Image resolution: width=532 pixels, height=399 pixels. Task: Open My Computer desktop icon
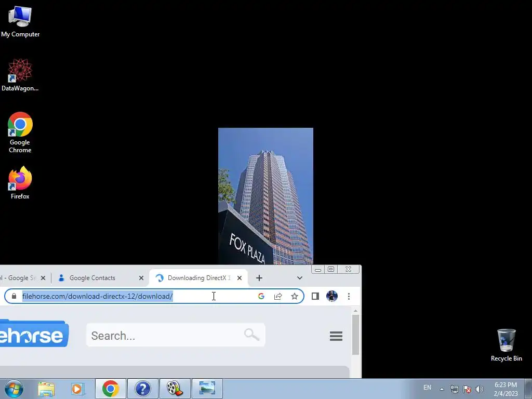[x=20, y=22]
